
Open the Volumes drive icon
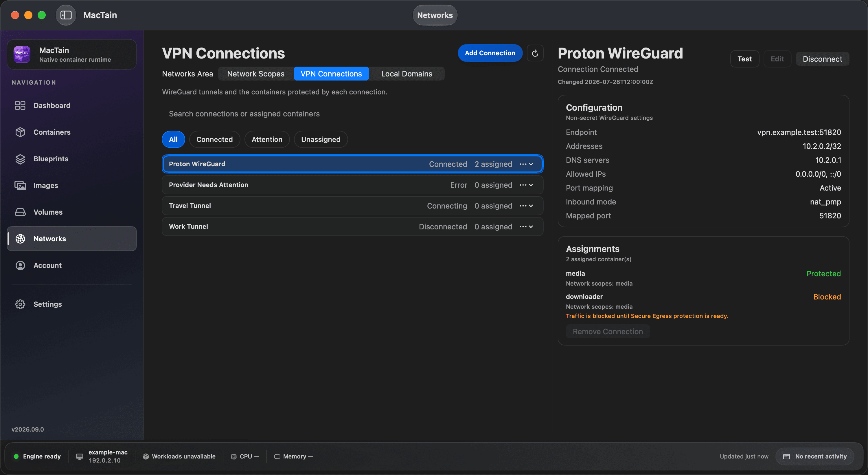click(x=20, y=212)
